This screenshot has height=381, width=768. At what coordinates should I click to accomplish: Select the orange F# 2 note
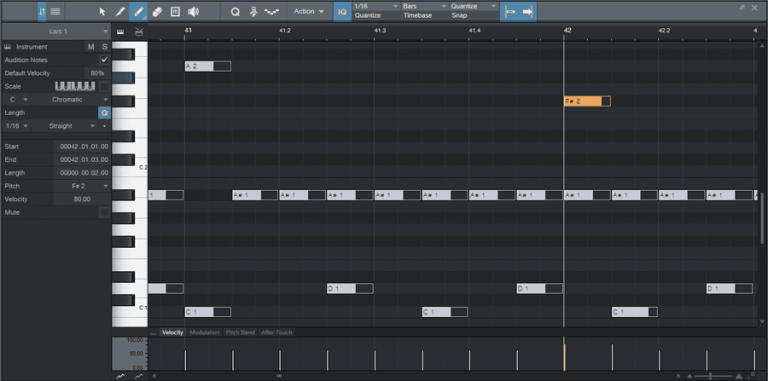point(587,101)
